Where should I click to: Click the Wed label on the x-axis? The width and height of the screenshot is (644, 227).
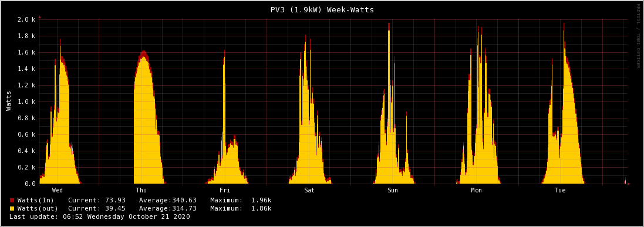[58, 191]
